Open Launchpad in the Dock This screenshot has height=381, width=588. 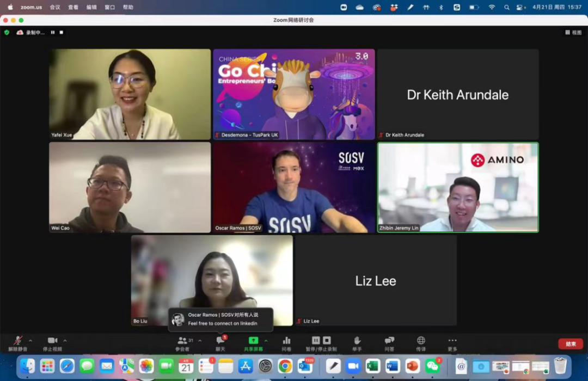click(x=47, y=366)
